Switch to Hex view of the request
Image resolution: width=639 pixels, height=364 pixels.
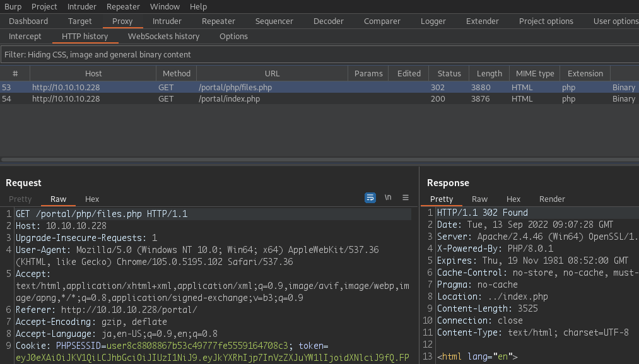(x=91, y=199)
